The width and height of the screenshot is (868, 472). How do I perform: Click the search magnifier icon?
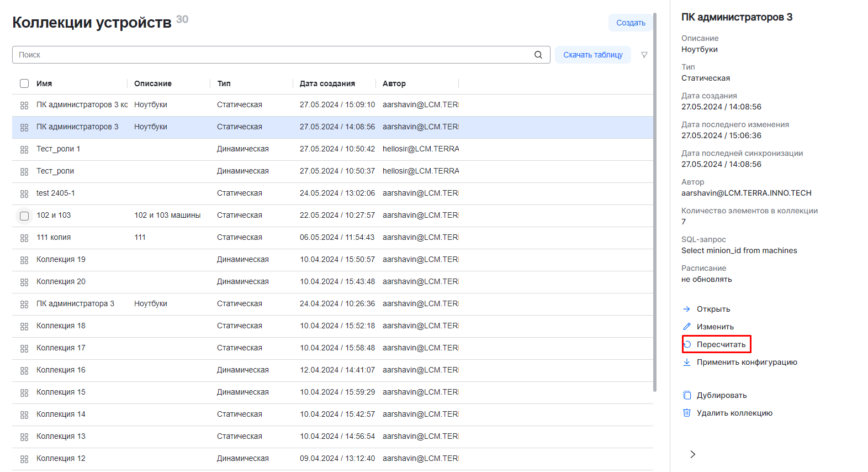point(538,55)
